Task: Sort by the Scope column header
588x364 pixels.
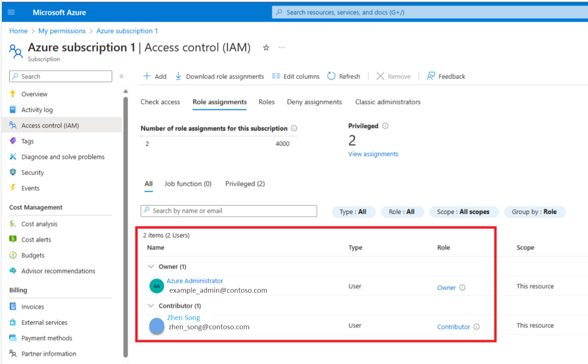Action: coord(525,248)
